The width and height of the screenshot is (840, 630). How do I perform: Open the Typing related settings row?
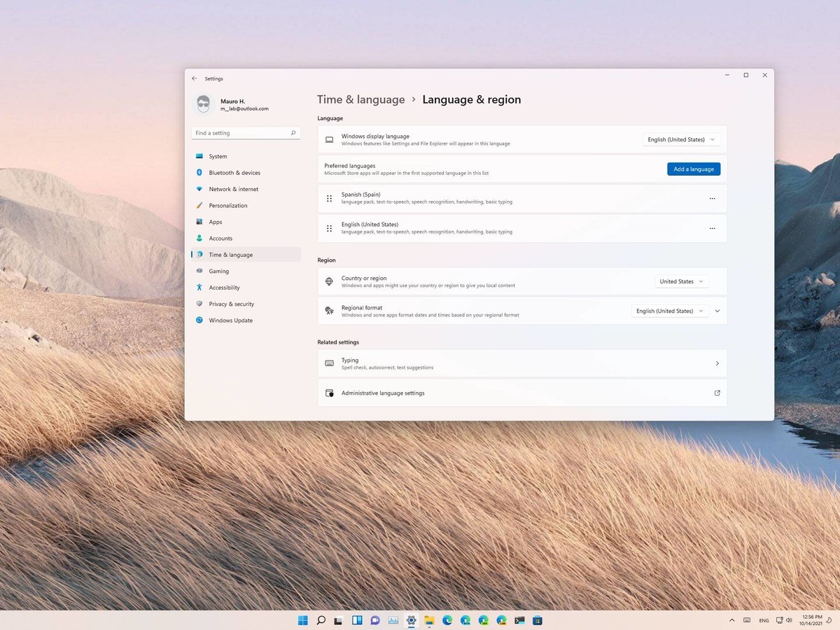[522, 363]
